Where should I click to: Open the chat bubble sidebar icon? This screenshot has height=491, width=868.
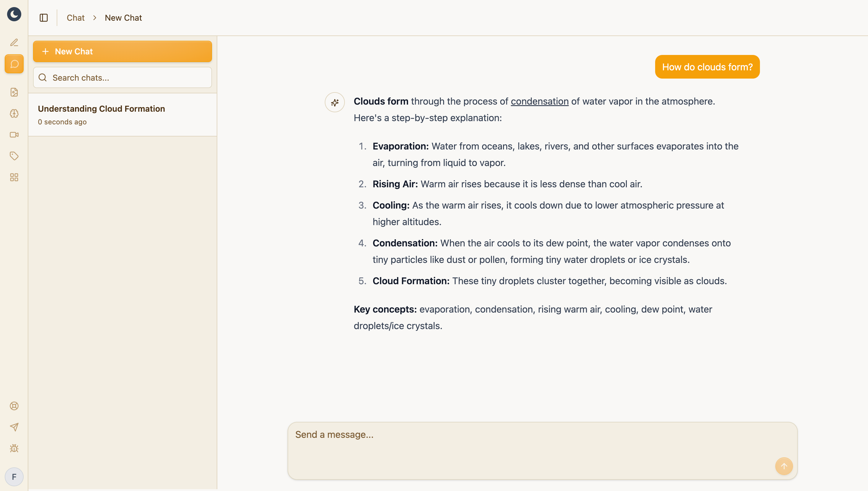[x=14, y=64]
